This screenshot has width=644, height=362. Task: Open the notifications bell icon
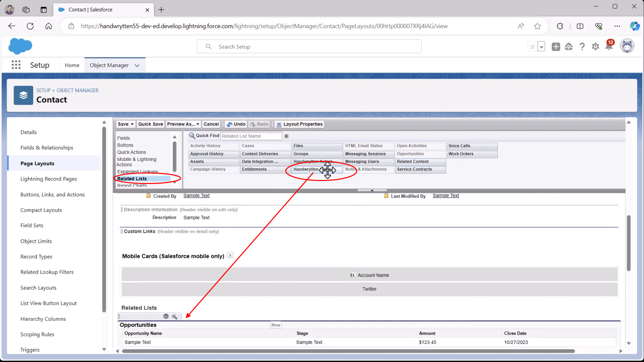click(x=608, y=47)
